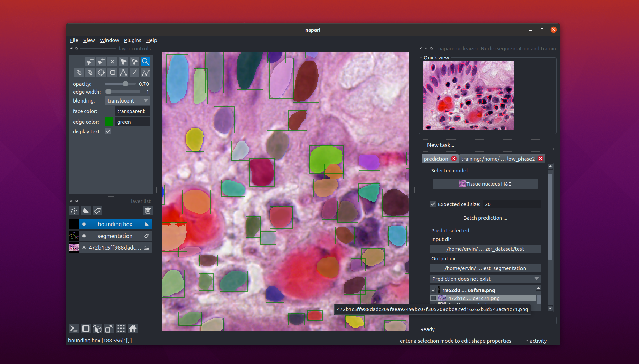Open the console with the terminal icon
This screenshot has width=639, height=364.
click(74, 328)
